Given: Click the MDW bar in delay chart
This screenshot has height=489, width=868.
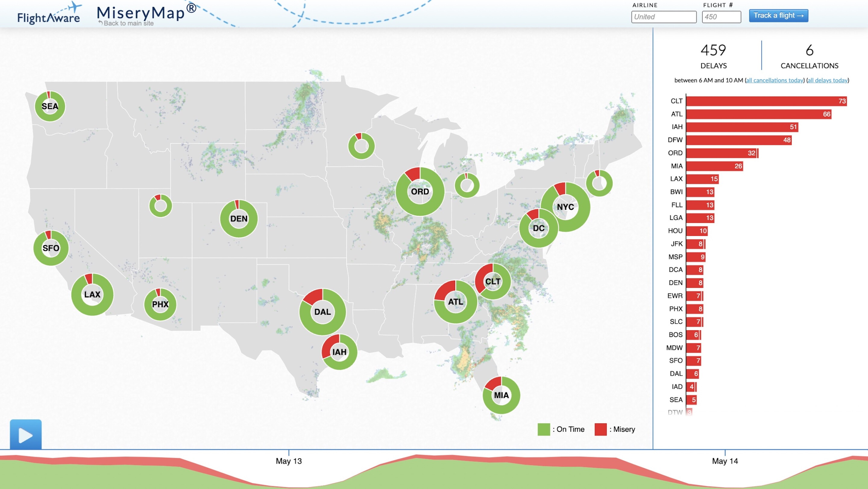Looking at the screenshot, I should click(x=693, y=348).
